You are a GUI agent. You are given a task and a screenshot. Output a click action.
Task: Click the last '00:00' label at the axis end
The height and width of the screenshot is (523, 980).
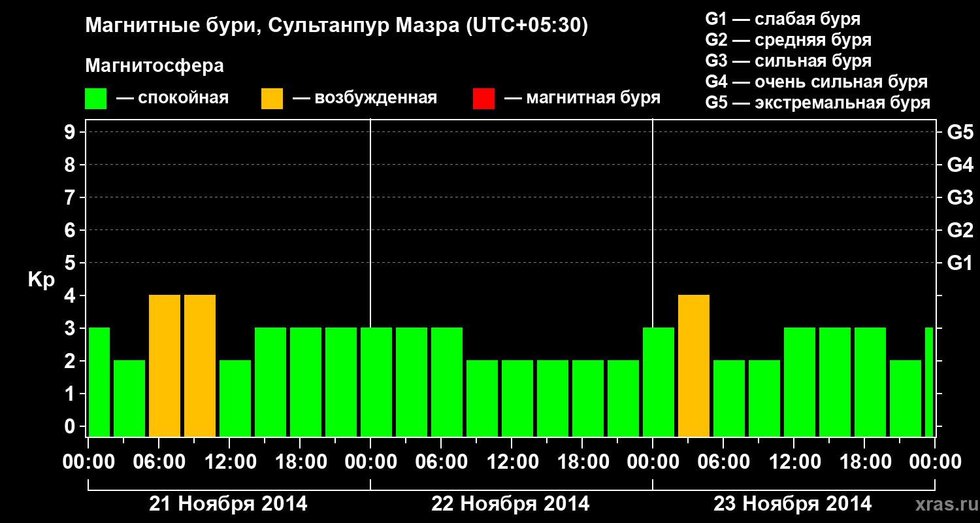click(x=935, y=462)
